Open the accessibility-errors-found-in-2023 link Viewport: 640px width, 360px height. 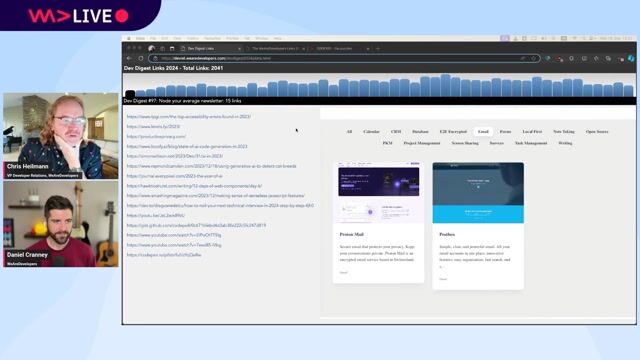pos(189,116)
